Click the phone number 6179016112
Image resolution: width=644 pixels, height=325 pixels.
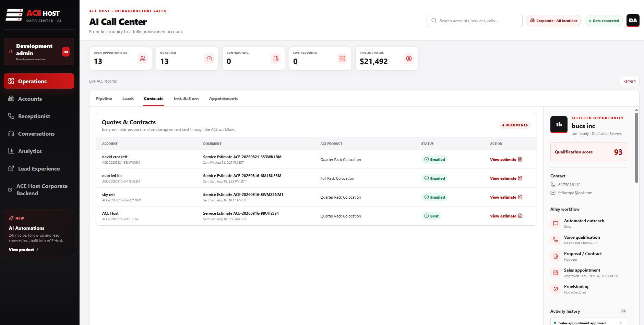tap(569, 185)
